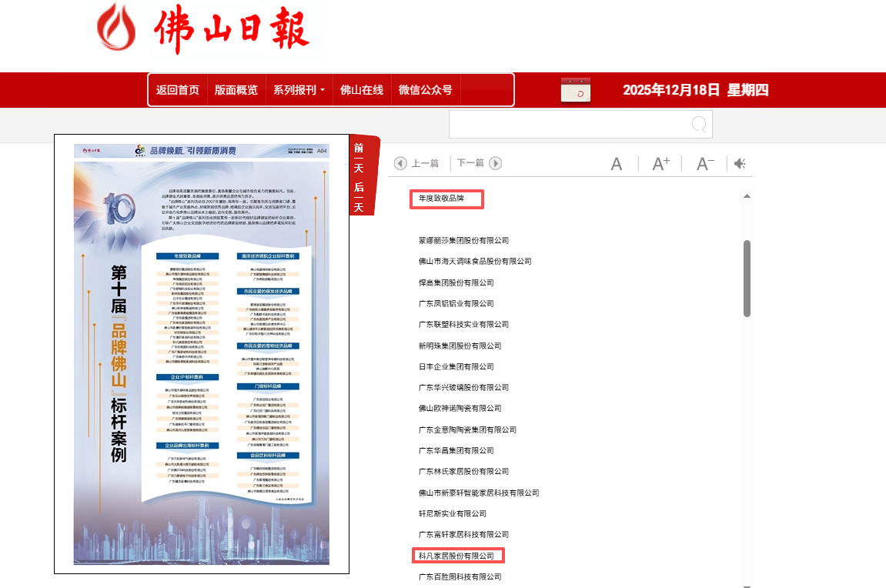Viewport: 886px width, 588px height.
Task: Decrease font size with A-
Action: pos(705,164)
